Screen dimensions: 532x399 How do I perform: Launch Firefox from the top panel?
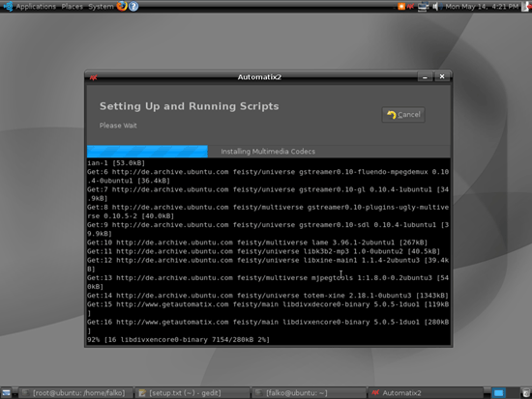tap(122, 6)
